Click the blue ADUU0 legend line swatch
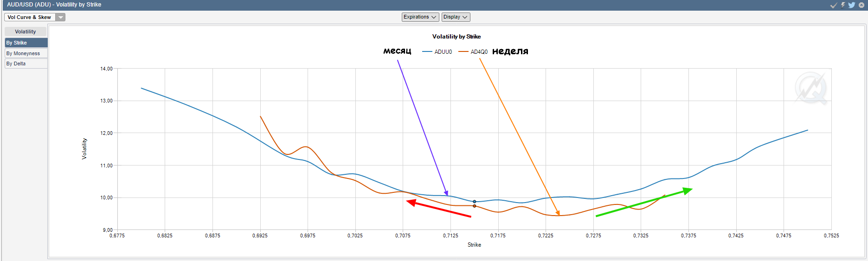This screenshot has height=261, width=868. pos(427,52)
